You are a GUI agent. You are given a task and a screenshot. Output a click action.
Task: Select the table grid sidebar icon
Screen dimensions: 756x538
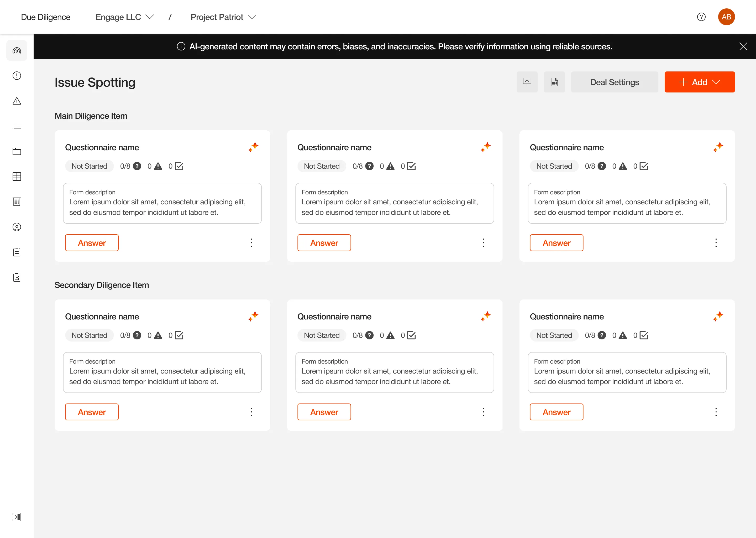(17, 177)
